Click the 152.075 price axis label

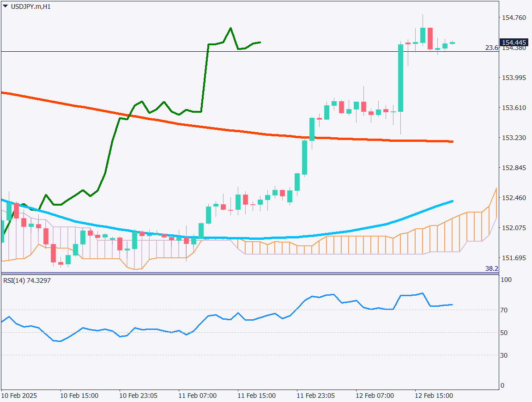(x=514, y=228)
